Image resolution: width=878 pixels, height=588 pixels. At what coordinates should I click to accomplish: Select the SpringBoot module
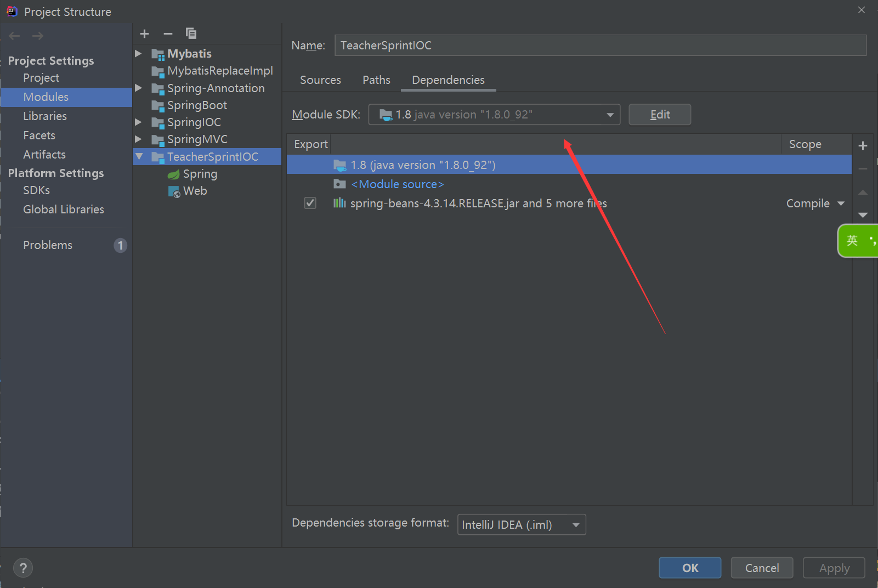(x=197, y=105)
